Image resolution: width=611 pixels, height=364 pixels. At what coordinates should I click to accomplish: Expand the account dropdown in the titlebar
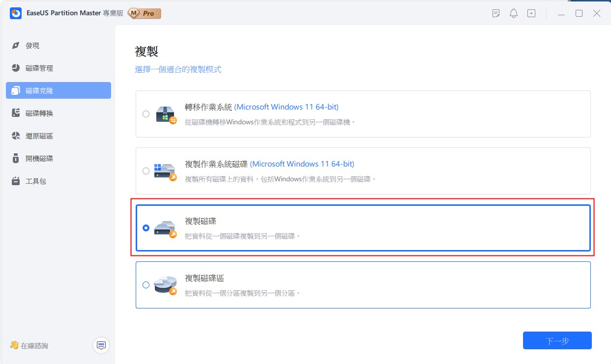[x=531, y=13]
